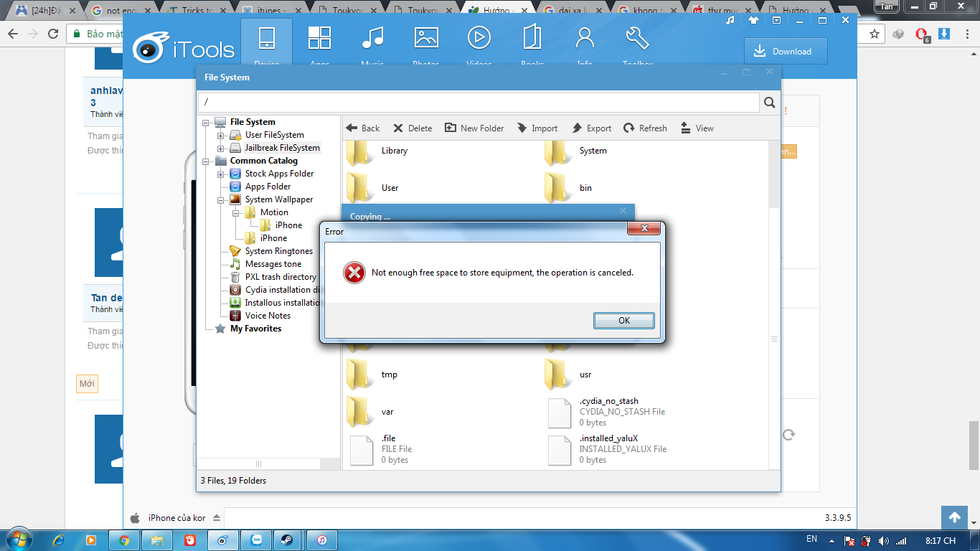Screen dimensions: 980x551
Task: Open the Toolbox wrench icon
Action: tap(637, 38)
